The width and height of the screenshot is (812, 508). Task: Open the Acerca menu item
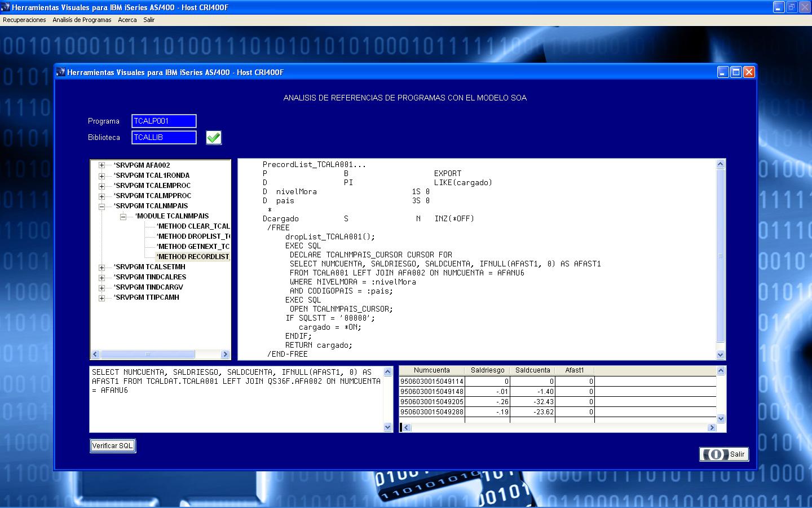127,19
